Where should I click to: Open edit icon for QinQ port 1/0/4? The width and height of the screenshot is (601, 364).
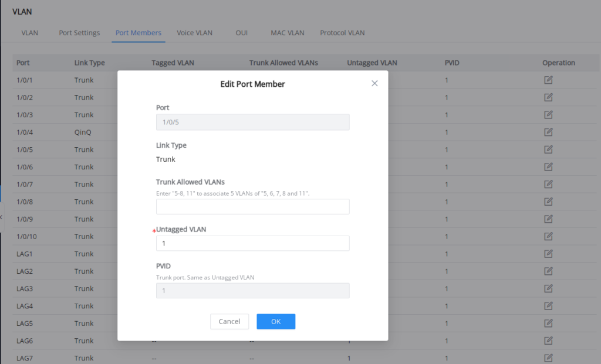548,132
